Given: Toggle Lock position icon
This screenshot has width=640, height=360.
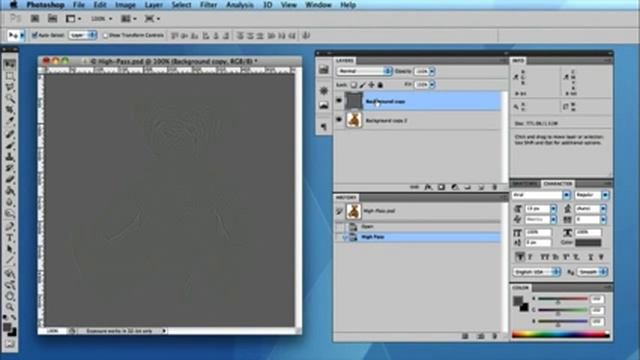Looking at the screenshot, I should point(371,85).
